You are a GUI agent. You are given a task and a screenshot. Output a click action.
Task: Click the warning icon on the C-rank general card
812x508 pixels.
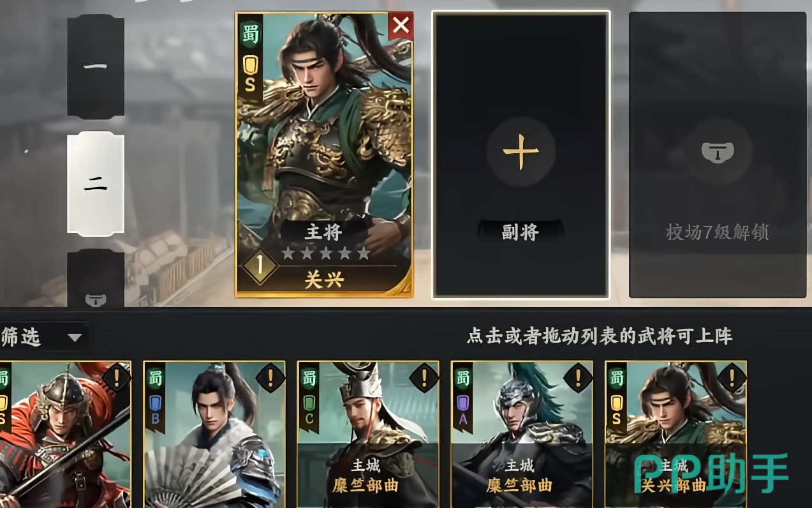tap(424, 378)
